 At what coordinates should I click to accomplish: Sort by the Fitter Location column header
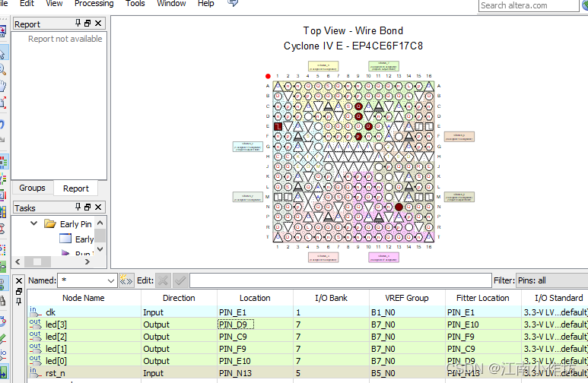(482, 298)
